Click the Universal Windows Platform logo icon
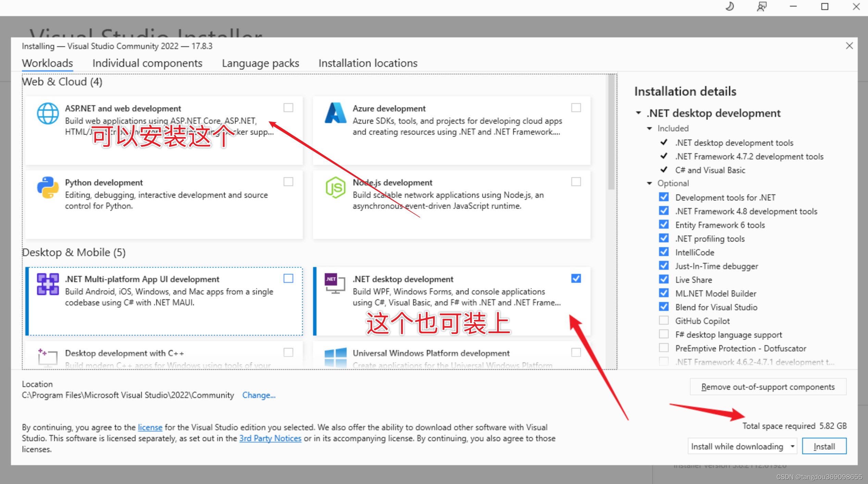The width and height of the screenshot is (868, 484). click(x=335, y=358)
